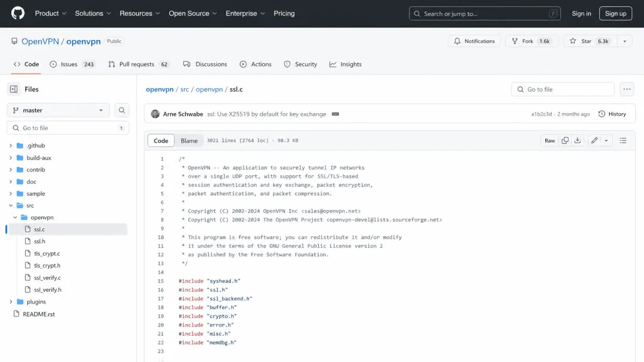Focus the Search or jump to field
The width and height of the screenshot is (644, 362).
(x=485, y=13)
